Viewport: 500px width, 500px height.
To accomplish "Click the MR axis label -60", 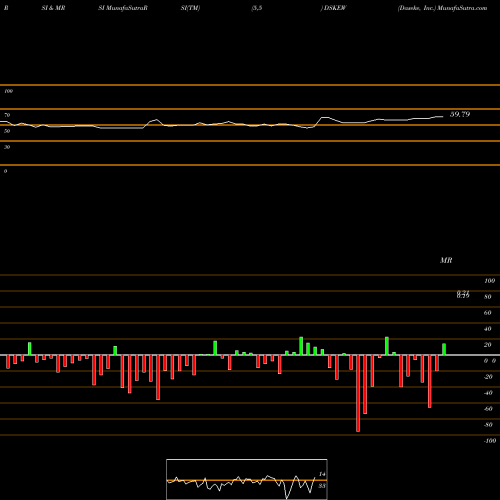I will 488,409.
